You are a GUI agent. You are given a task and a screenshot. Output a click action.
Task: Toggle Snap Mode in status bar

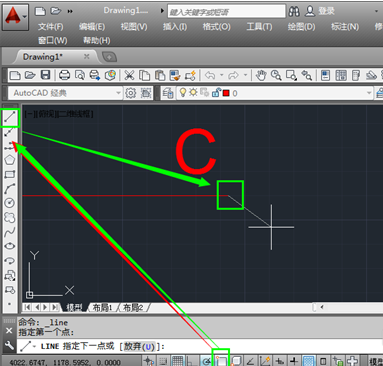[x=163, y=361]
